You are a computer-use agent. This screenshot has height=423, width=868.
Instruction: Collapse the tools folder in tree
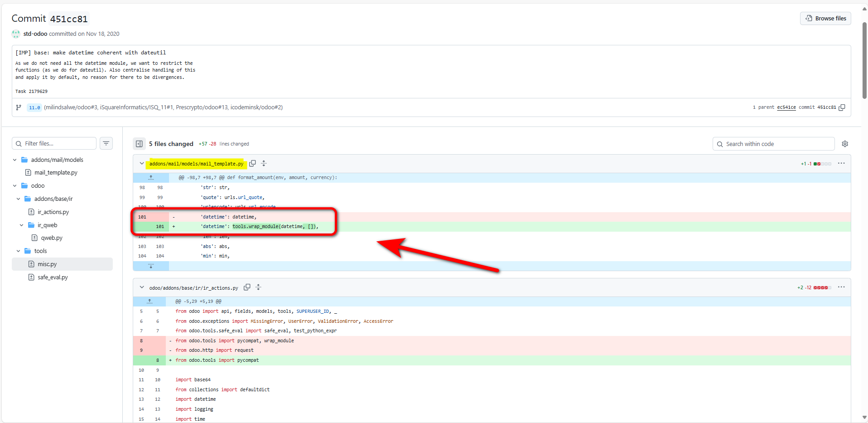coord(18,251)
